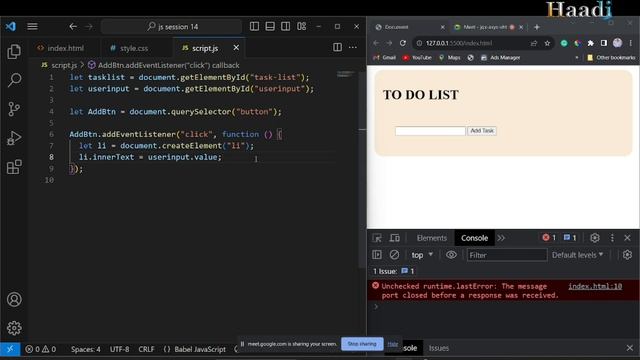Open the index.html:10 source link
This screenshot has width=640, height=360.
tap(595, 287)
